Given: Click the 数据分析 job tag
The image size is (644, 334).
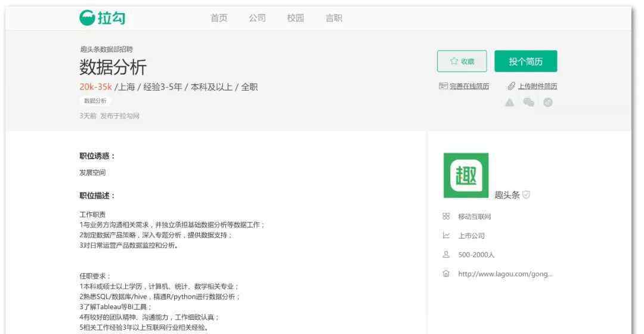Looking at the screenshot, I should pos(95,101).
